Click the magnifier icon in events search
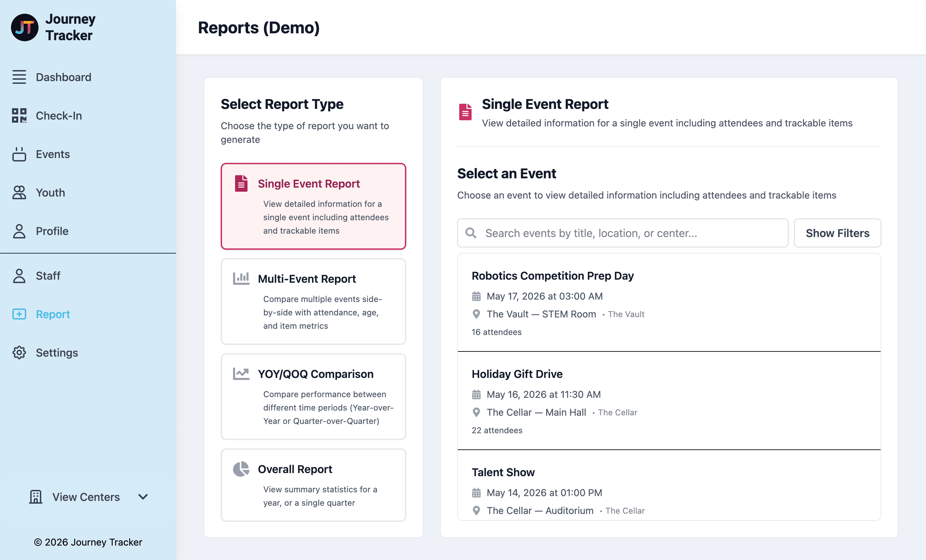This screenshot has height=560, width=926. (471, 233)
